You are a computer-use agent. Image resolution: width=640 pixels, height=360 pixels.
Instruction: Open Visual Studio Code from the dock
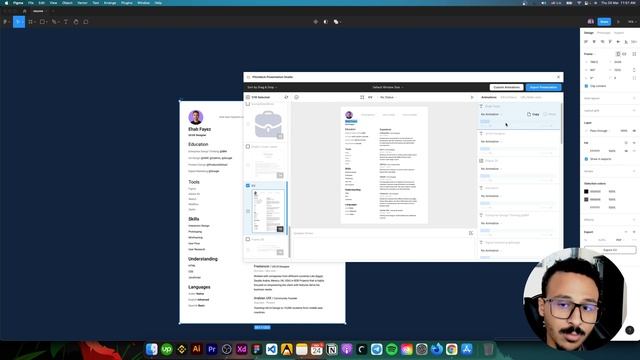click(271, 349)
